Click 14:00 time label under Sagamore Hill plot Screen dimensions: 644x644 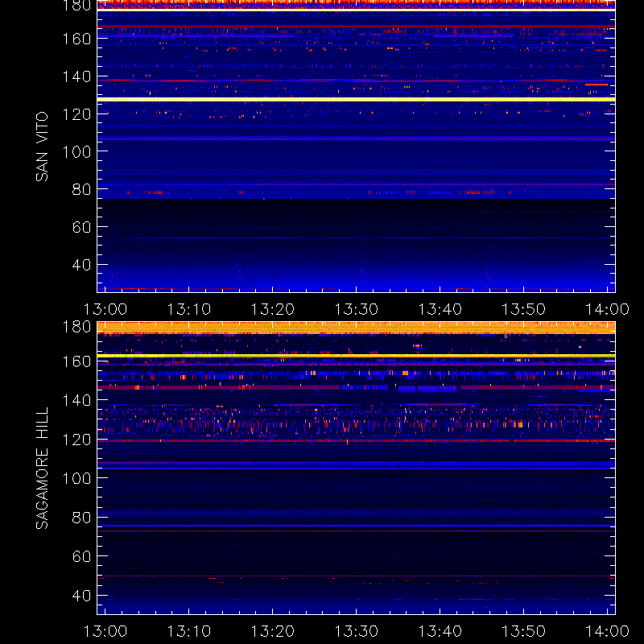(x=608, y=631)
